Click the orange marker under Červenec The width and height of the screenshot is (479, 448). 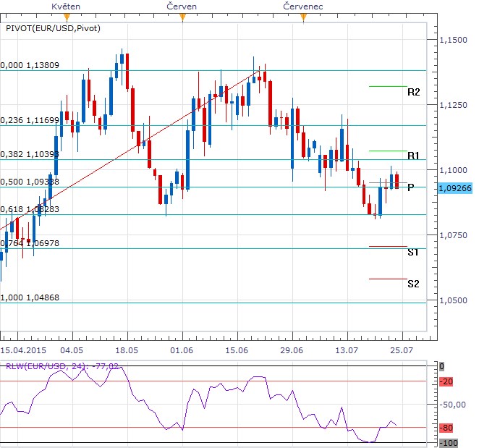(302, 17)
